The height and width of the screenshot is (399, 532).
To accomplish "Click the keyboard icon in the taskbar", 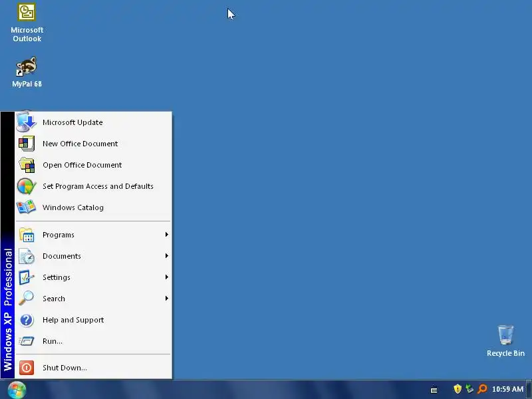I will point(434,390).
